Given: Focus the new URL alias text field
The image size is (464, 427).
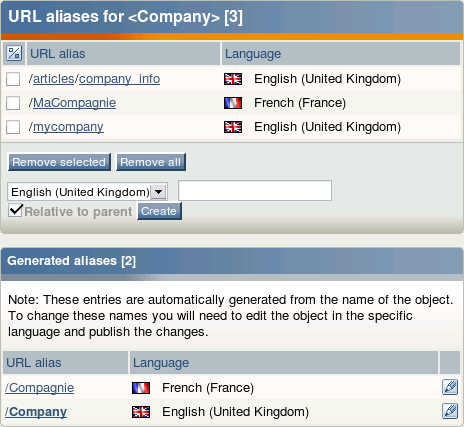Looking at the screenshot, I should tap(255, 191).
